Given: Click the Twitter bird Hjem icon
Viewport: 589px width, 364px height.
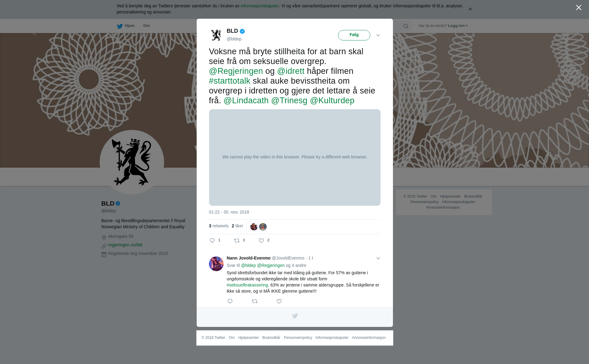Looking at the screenshot, I should pyautogui.click(x=120, y=26).
